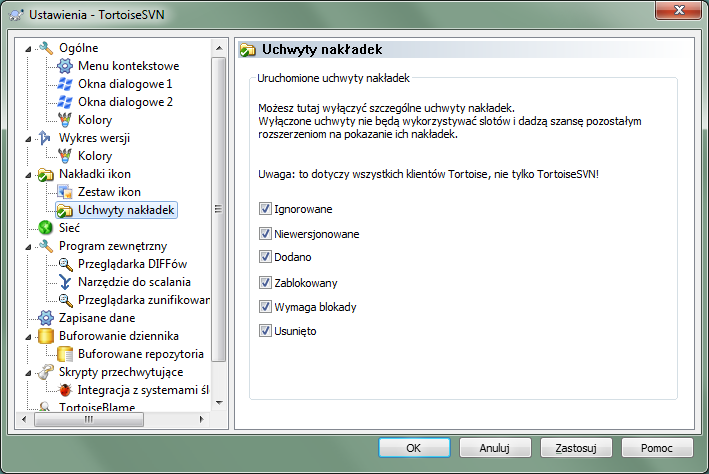Viewport: 709px width, 474px height.
Task: Collapse the Nakładki ikon tree node
Action: (28, 175)
